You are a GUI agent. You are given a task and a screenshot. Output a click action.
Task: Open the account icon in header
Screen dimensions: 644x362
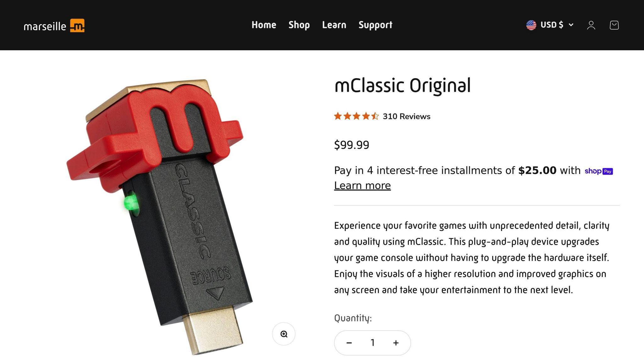[591, 25]
